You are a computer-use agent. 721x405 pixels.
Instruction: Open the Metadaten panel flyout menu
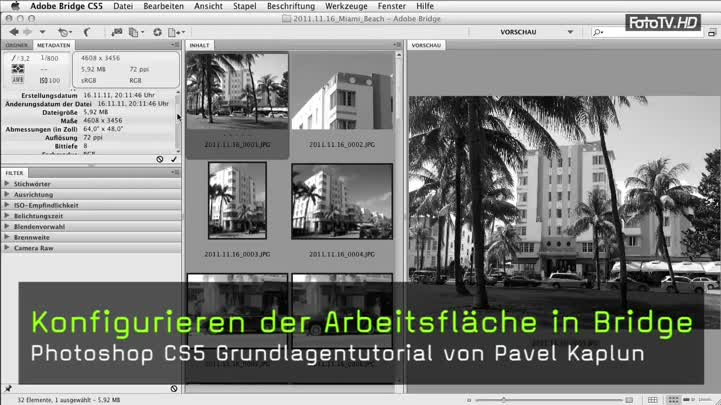[x=175, y=45]
